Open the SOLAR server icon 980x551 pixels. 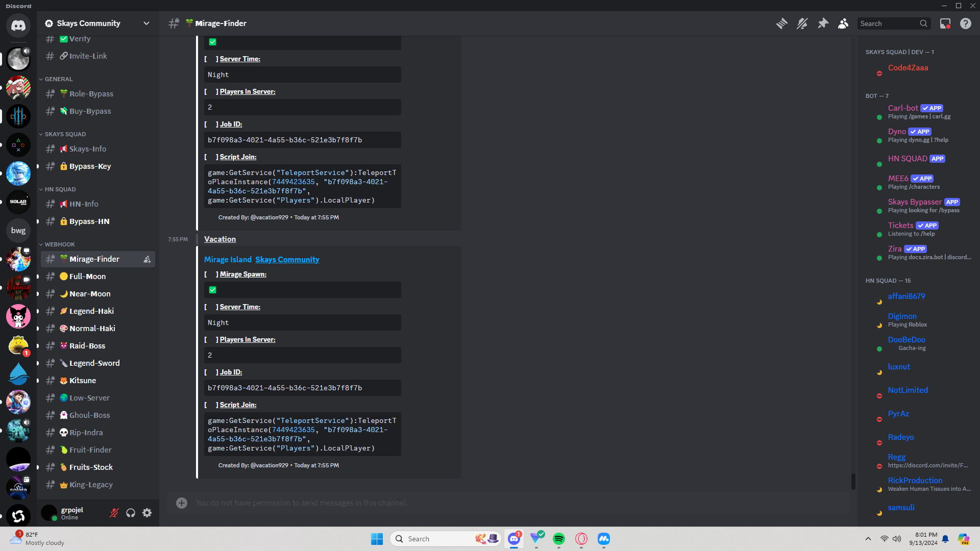(x=18, y=202)
